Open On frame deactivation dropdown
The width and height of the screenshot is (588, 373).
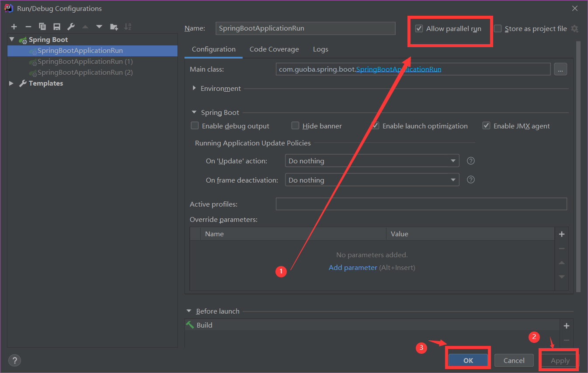(x=372, y=180)
